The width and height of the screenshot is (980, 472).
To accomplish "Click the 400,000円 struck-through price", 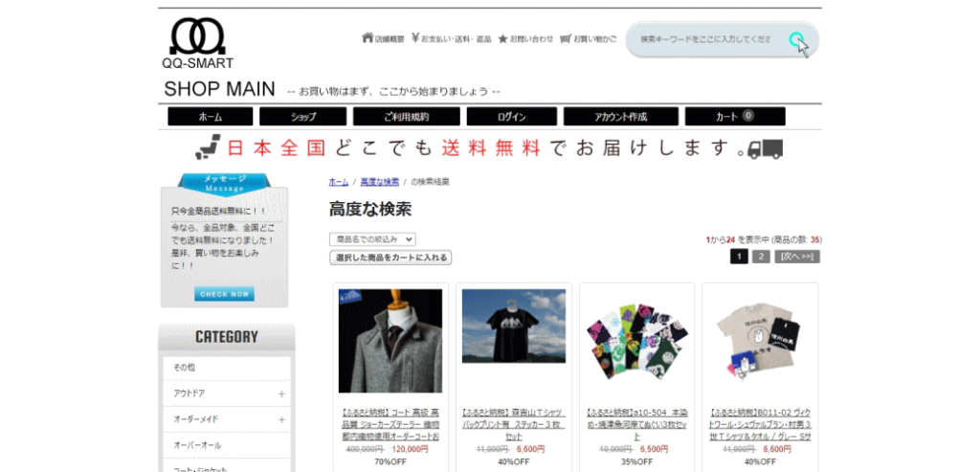I will coord(365,449).
